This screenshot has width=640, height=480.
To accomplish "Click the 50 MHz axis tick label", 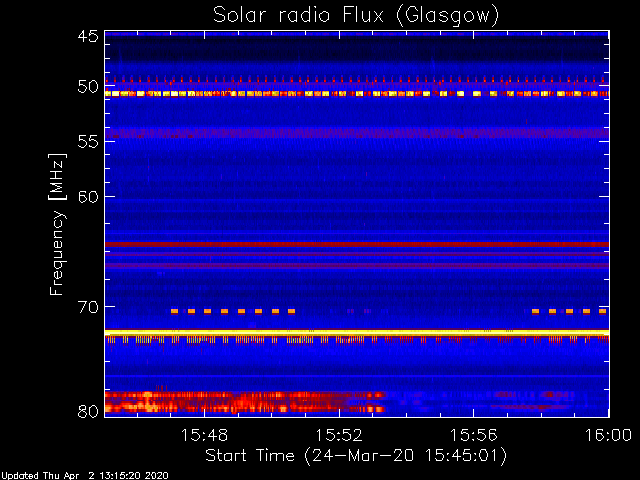I will point(88,87).
